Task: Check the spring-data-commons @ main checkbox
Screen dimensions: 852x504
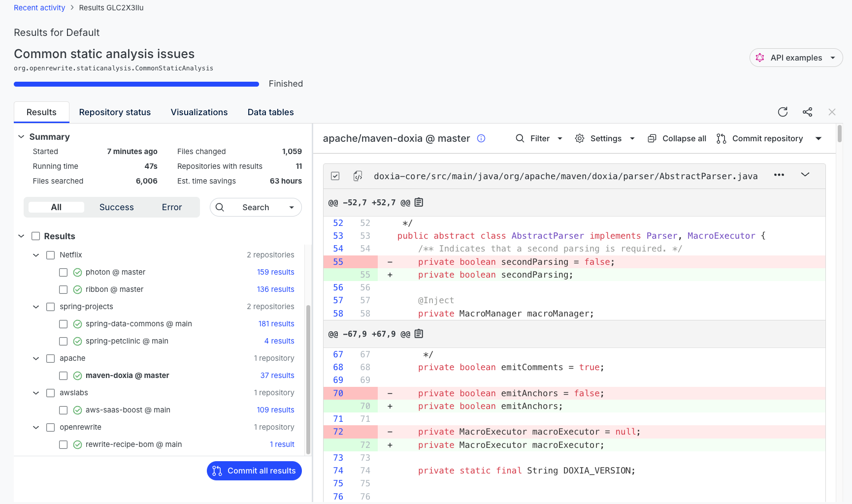Action: tap(63, 324)
